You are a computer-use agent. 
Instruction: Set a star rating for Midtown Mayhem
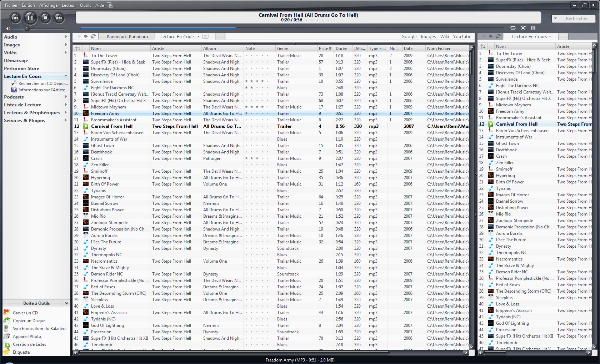[x=257, y=107]
